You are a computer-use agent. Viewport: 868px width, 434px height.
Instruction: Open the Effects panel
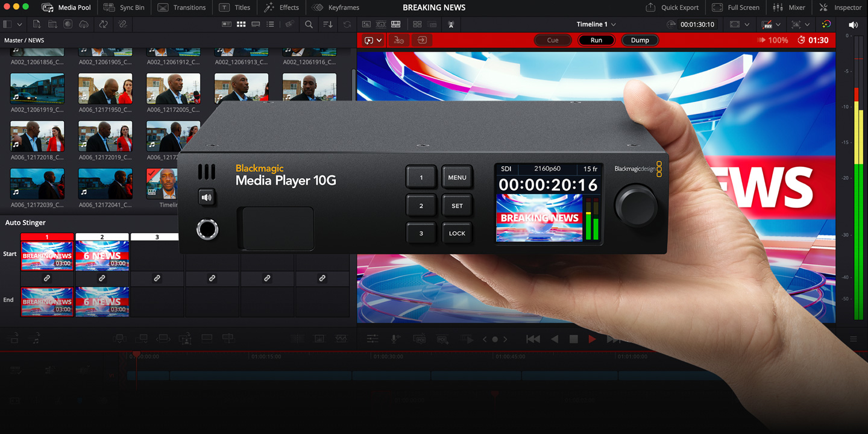coord(281,7)
